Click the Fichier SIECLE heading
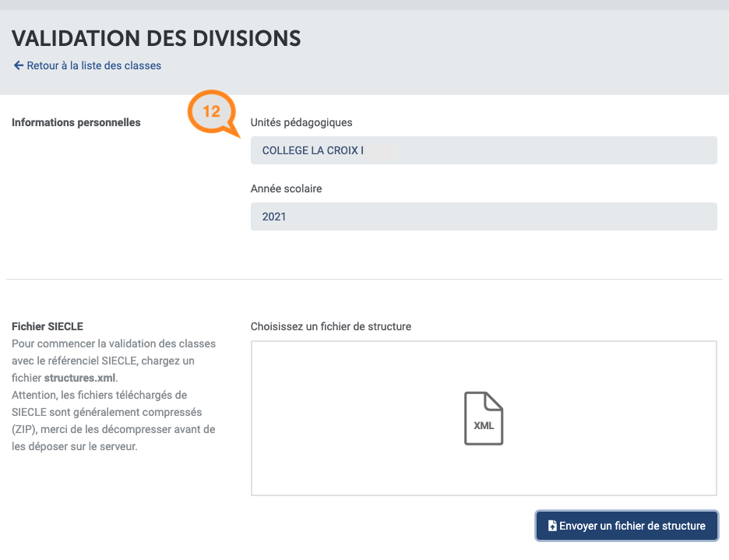Image resolution: width=729 pixels, height=560 pixels. [48, 326]
